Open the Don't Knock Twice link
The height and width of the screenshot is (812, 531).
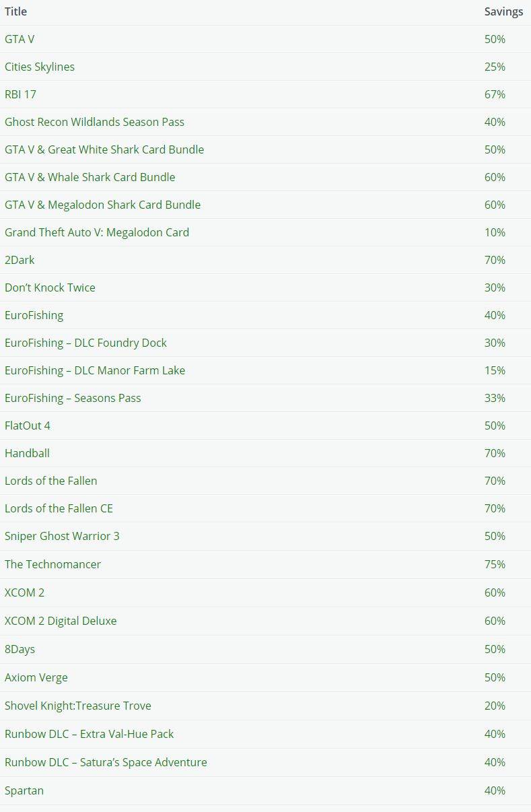pyautogui.click(x=50, y=287)
